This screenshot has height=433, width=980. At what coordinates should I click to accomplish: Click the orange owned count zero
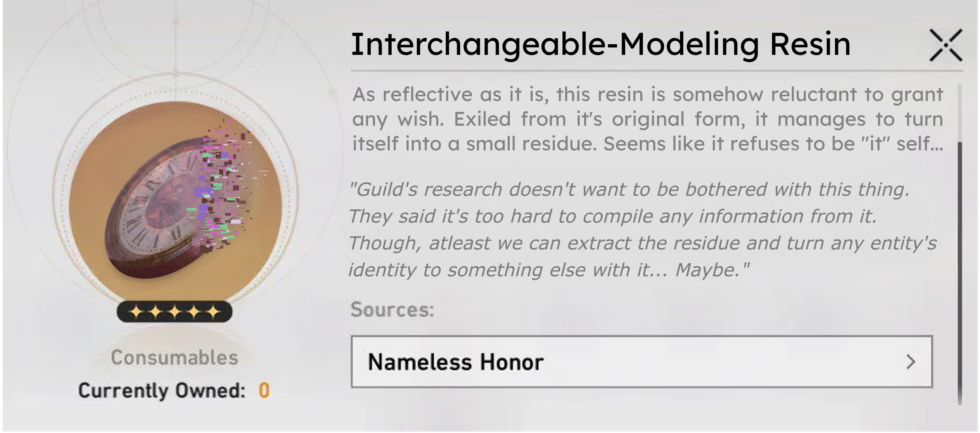click(x=264, y=391)
